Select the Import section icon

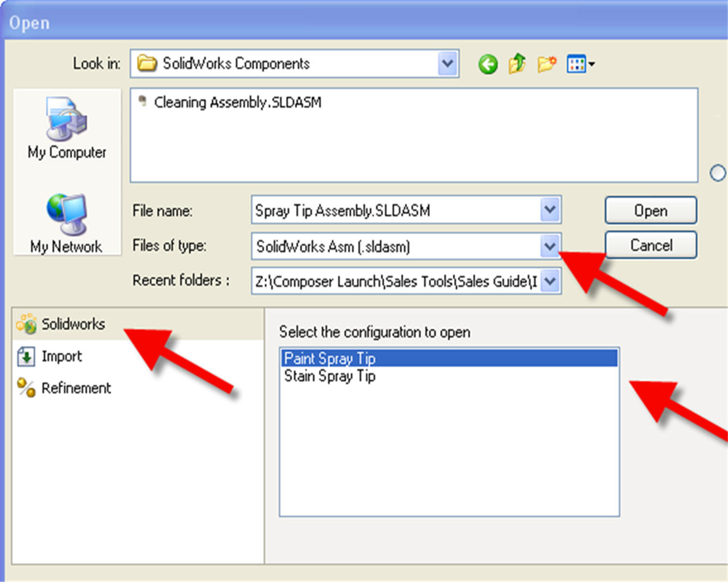point(26,356)
